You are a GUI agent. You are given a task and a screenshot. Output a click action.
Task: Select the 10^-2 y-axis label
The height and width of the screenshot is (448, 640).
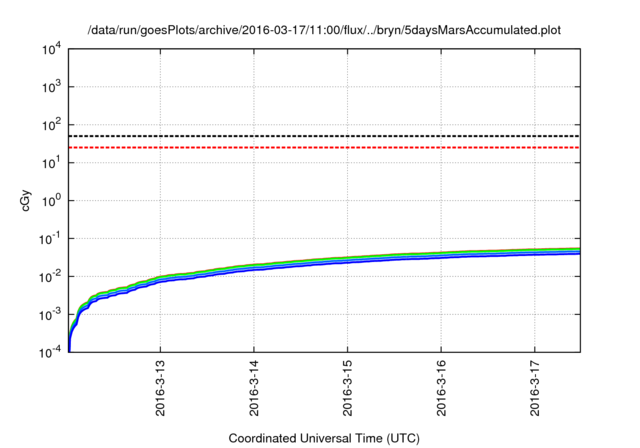51,276
